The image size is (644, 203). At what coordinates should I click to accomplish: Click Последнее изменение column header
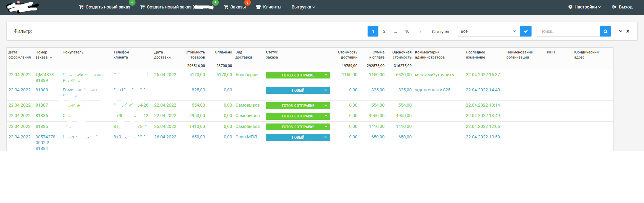(475, 55)
